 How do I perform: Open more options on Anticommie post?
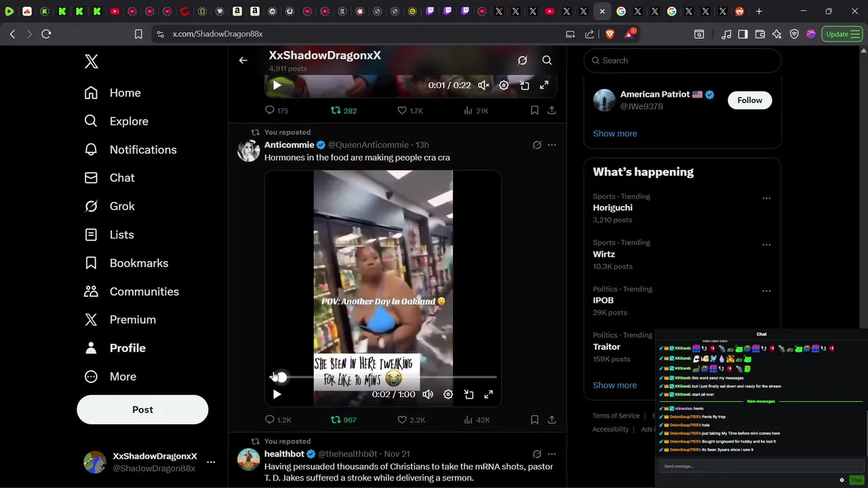coord(551,145)
